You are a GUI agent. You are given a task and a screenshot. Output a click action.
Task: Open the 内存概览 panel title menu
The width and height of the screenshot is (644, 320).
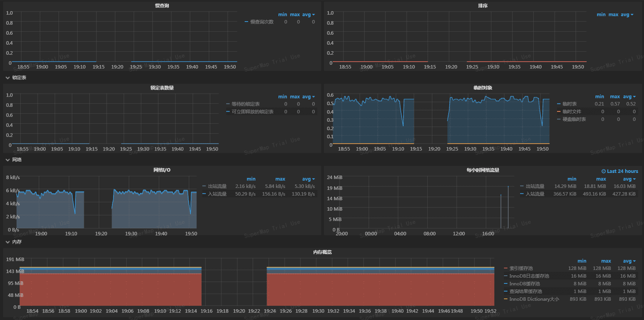(x=322, y=252)
